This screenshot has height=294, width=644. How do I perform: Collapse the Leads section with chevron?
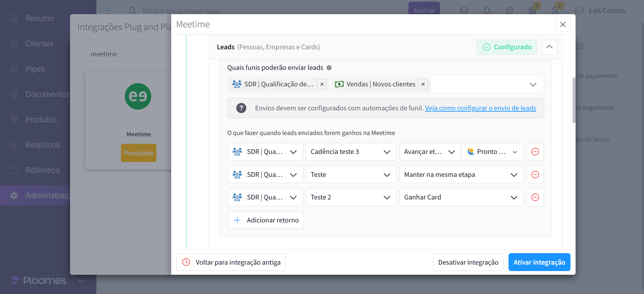(x=549, y=47)
